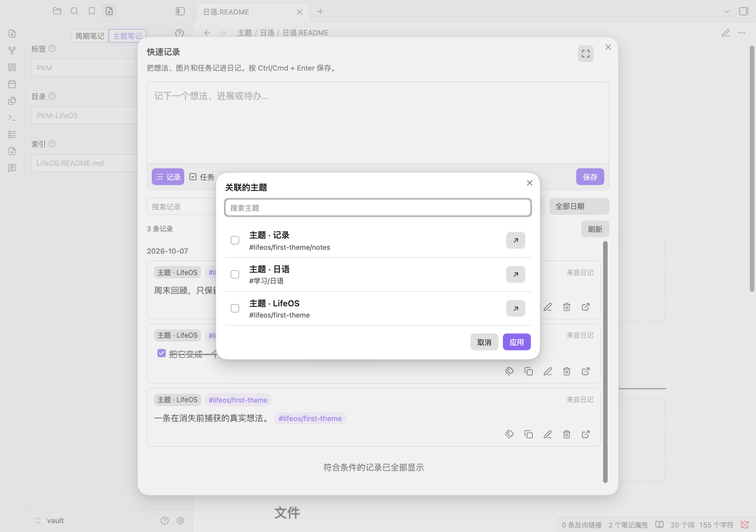Click the 取消 button
Viewport: 756px width, 532px height.
484,342
